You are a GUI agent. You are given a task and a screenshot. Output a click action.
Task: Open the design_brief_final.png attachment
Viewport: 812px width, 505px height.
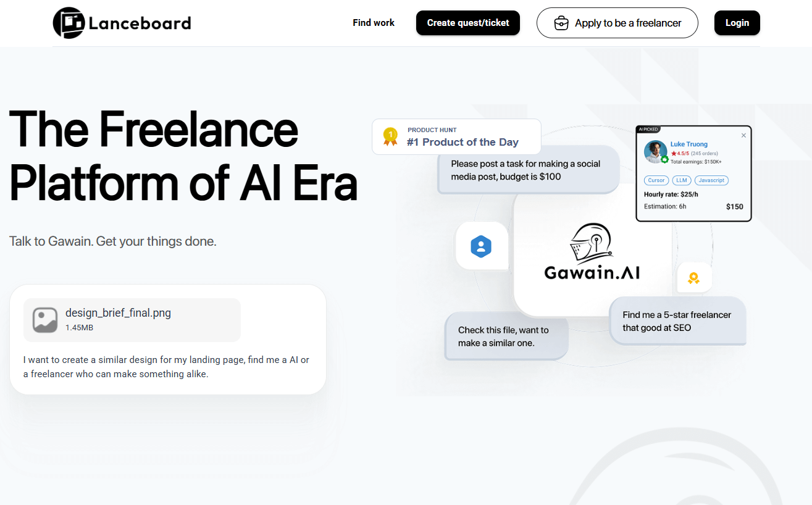click(x=132, y=320)
